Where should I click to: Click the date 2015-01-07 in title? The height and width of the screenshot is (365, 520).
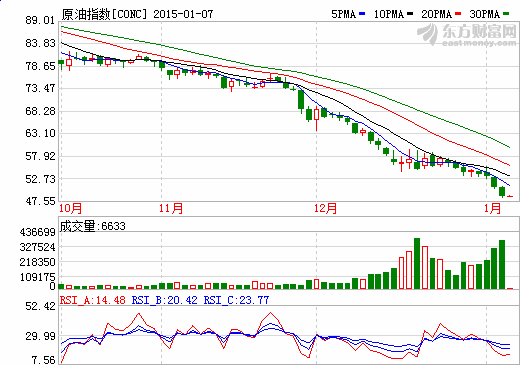183,14
